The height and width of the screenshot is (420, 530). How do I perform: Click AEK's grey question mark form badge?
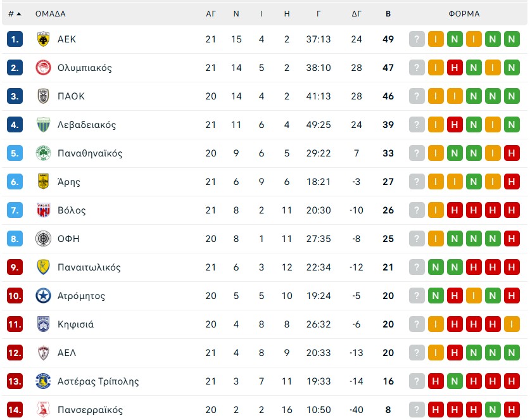coord(417,39)
